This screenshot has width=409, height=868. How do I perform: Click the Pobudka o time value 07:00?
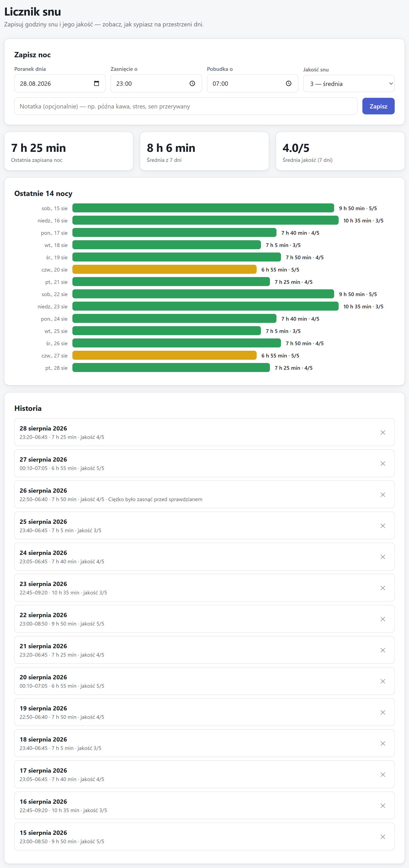coord(220,83)
